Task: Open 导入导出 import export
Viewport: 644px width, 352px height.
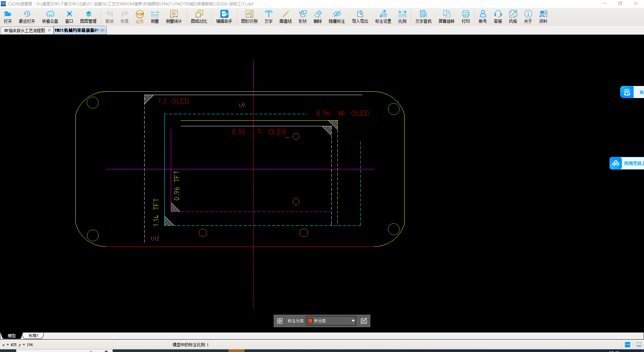Action: click(360, 16)
